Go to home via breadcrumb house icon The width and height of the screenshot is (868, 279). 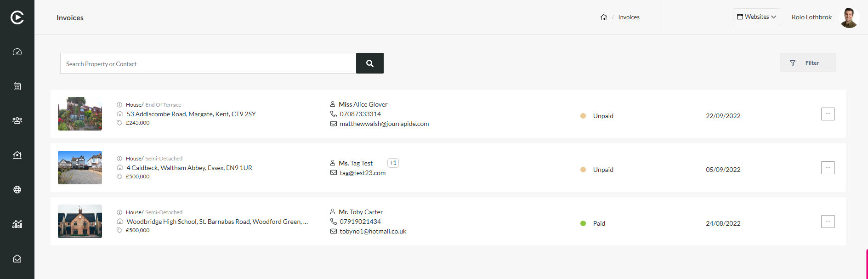604,17
